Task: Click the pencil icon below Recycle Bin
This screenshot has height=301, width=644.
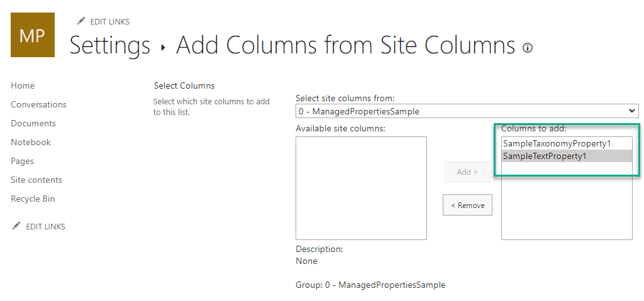Action: (x=16, y=226)
